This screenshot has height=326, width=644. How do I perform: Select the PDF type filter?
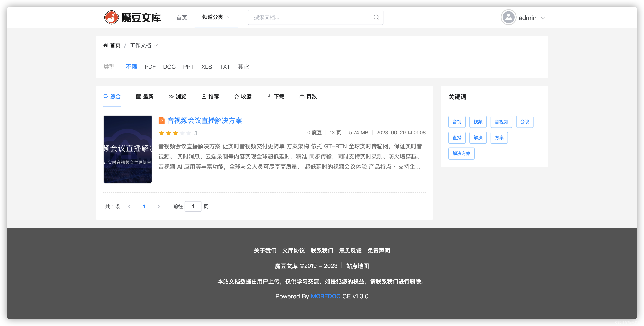click(x=150, y=67)
